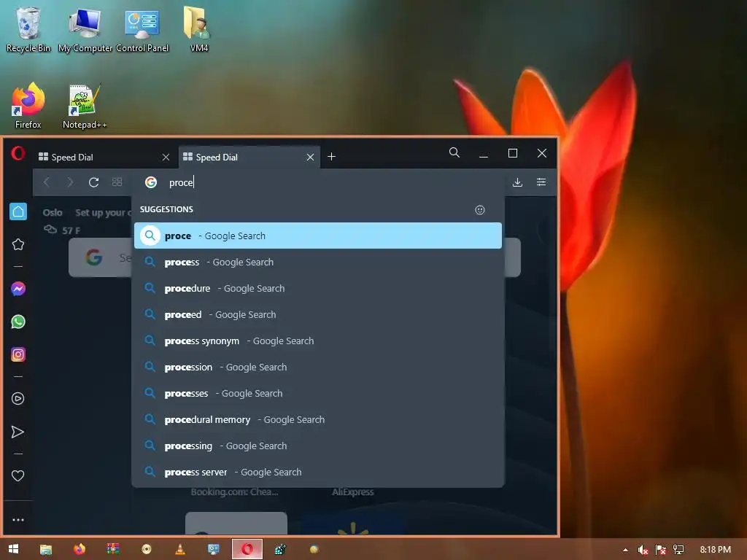This screenshot has height=560, width=747.
Task: Open Firefox from the taskbar
Action: [80, 549]
